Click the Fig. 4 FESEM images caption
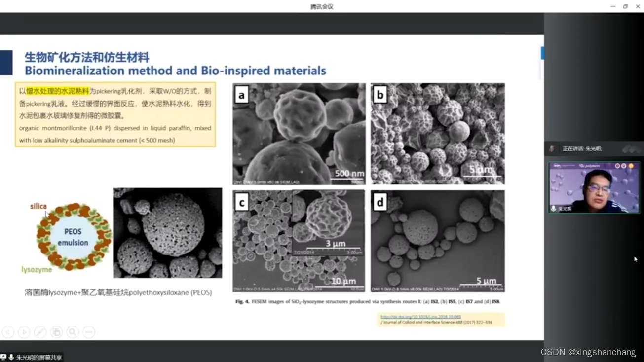644x362 pixels. [368, 301]
